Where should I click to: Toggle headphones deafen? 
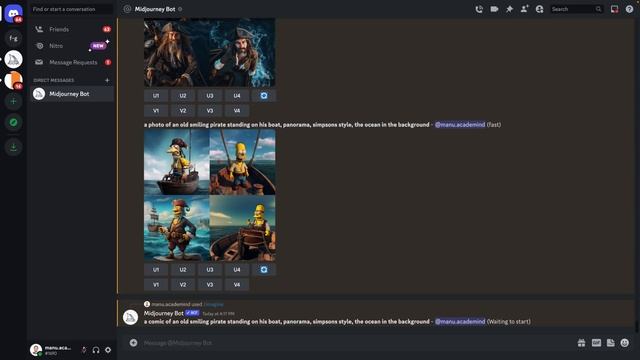[x=96, y=350]
